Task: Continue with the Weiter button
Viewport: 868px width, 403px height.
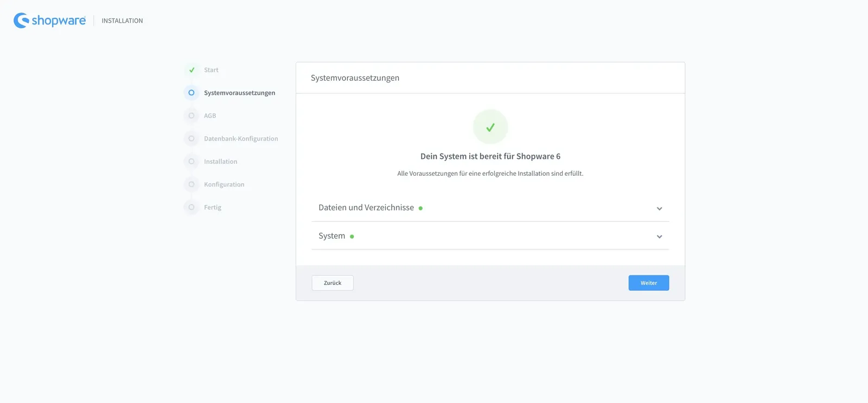Action: (x=649, y=283)
